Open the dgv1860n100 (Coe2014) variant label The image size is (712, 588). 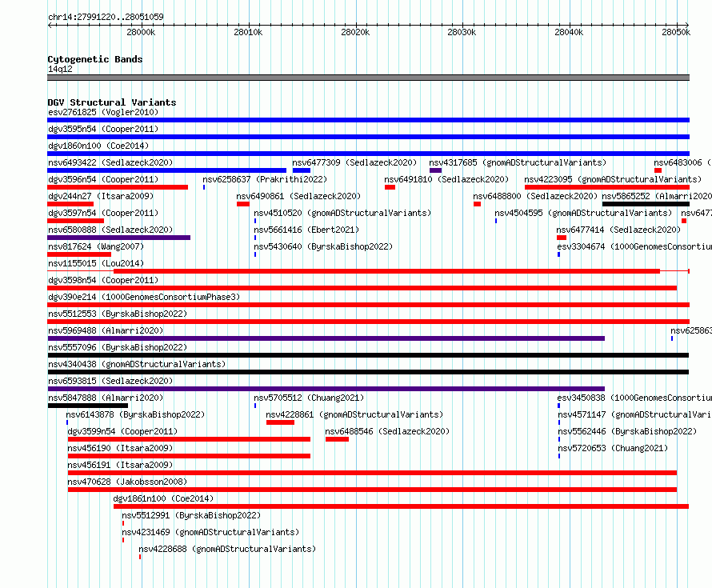click(98, 146)
